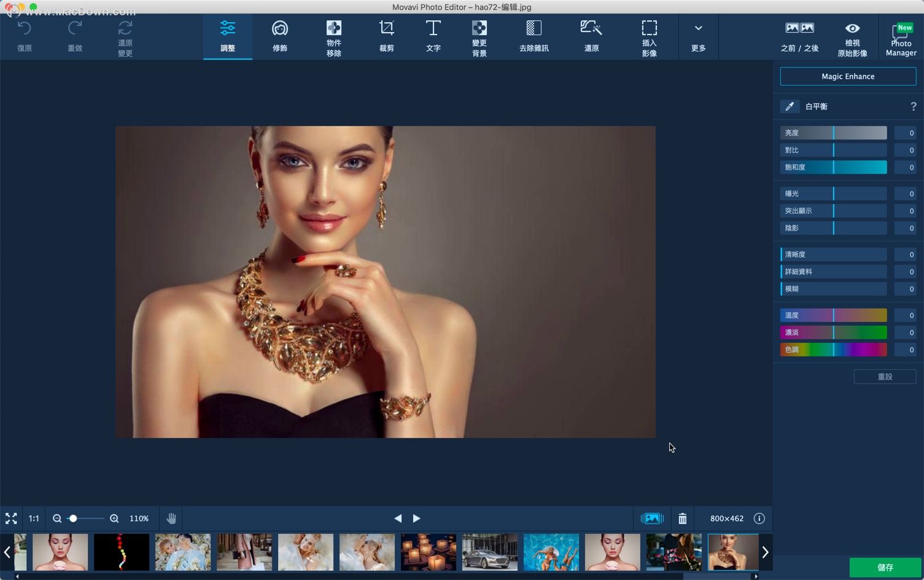This screenshot has width=924, height=580.
Task: Adjust the 飽和度 saturation slider
Action: click(x=833, y=167)
